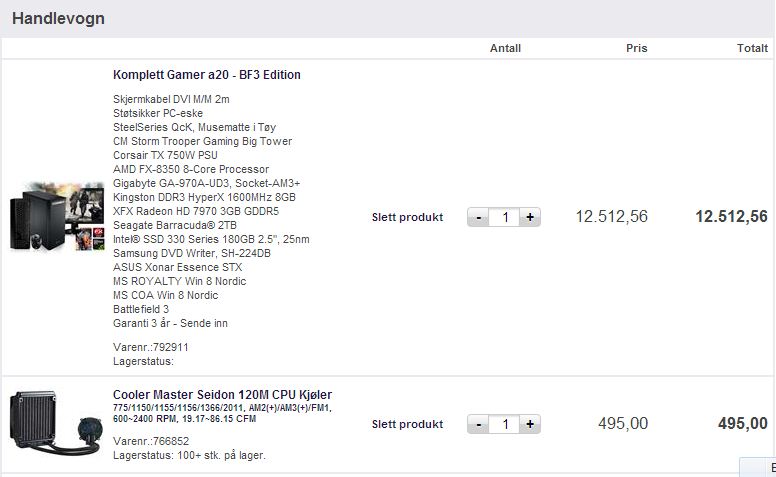Click the Pris column header

[636, 48]
